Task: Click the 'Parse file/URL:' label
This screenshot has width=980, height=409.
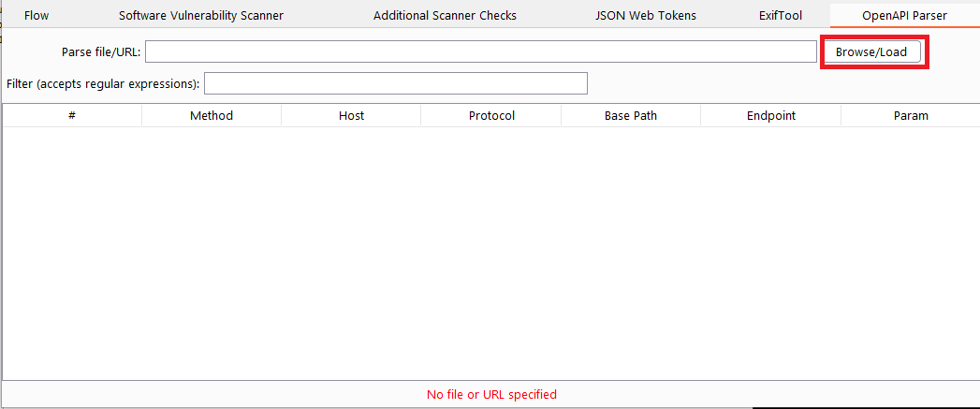Action: click(x=101, y=51)
